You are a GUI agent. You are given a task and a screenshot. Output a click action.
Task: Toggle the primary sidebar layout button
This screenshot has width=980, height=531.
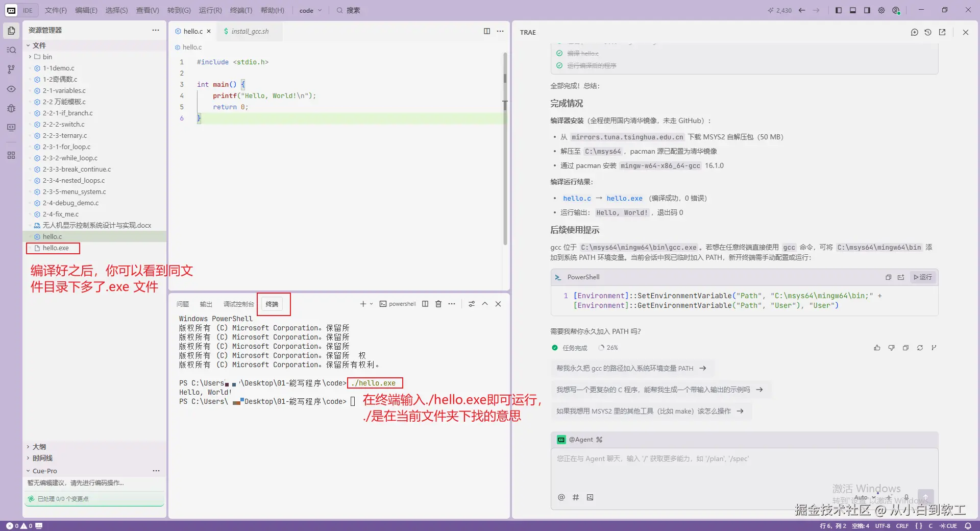pos(839,10)
